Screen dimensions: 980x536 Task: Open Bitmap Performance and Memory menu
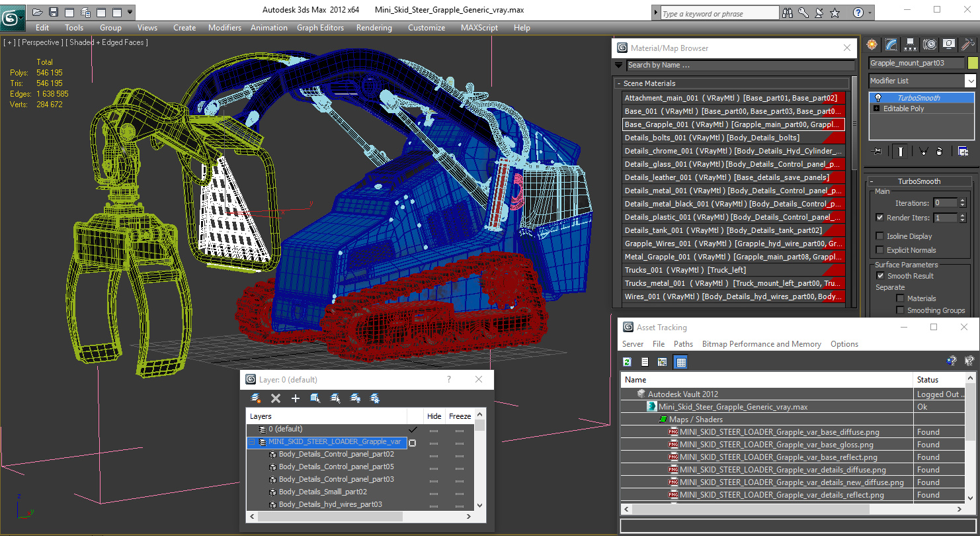point(761,344)
